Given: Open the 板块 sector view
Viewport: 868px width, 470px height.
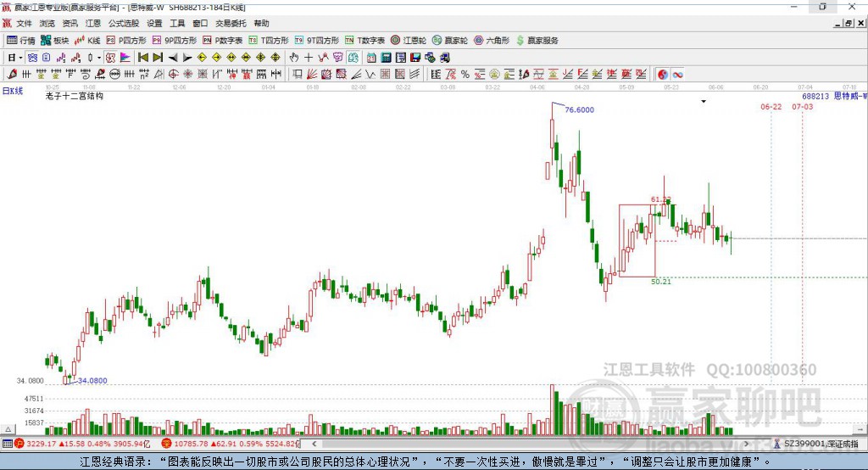Looking at the screenshot, I should 54,41.
